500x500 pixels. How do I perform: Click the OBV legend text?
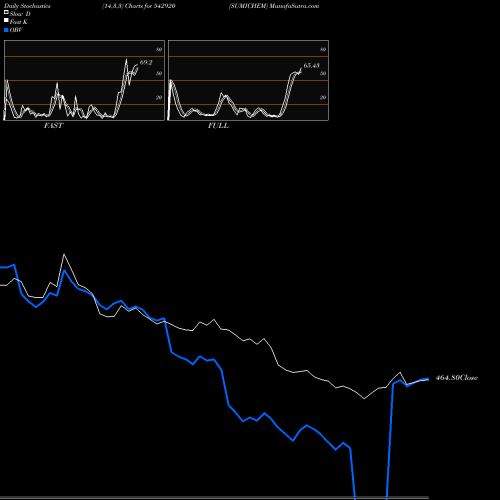(16, 30)
